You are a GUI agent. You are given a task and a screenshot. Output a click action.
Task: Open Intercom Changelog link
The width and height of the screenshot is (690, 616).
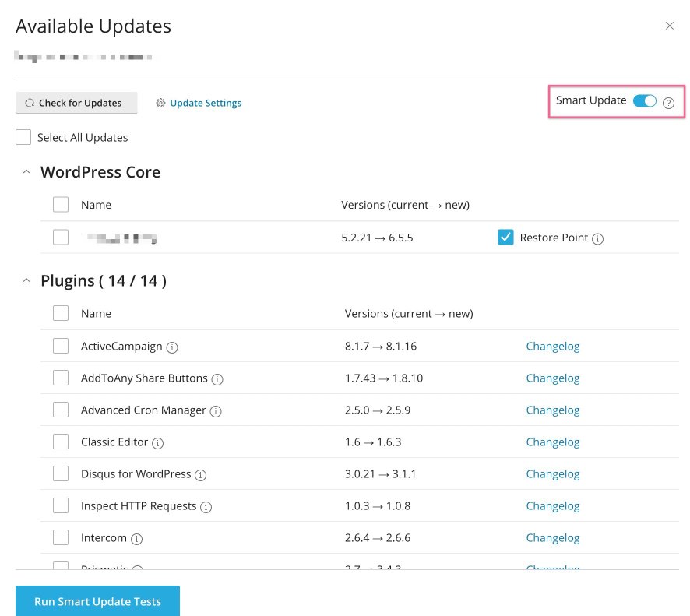[x=553, y=537]
